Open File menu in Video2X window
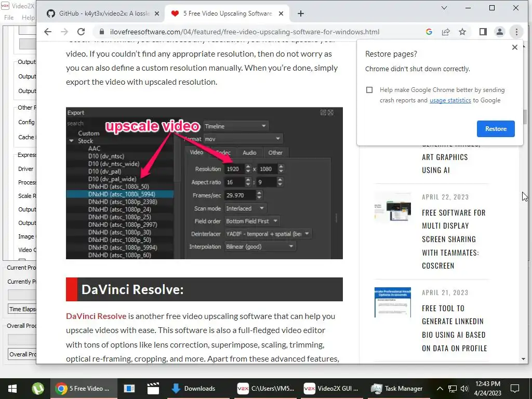The image size is (532, 399). 9,17
